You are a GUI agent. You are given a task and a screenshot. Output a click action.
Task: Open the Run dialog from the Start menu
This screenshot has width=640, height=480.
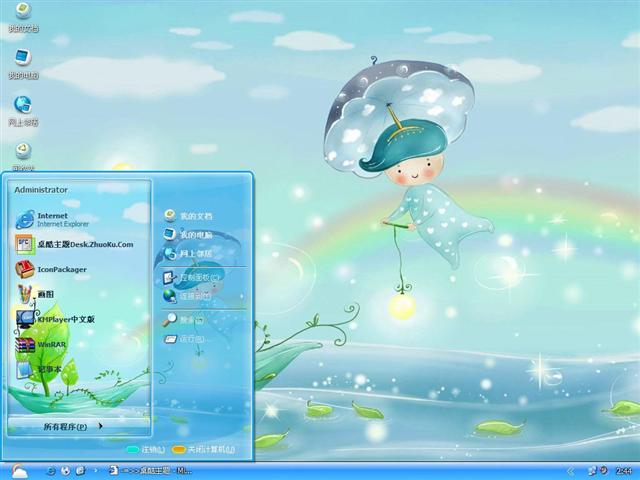(x=184, y=339)
